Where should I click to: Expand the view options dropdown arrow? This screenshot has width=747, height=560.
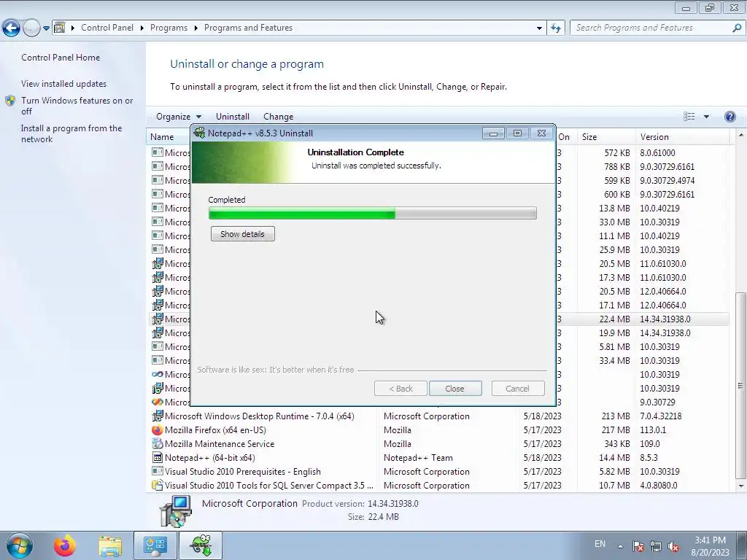tap(706, 117)
